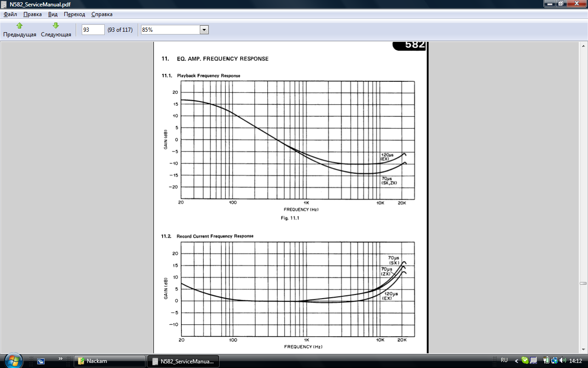The image size is (588, 368).
Task: Click the network connection tray icon
Action: [x=554, y=361]
